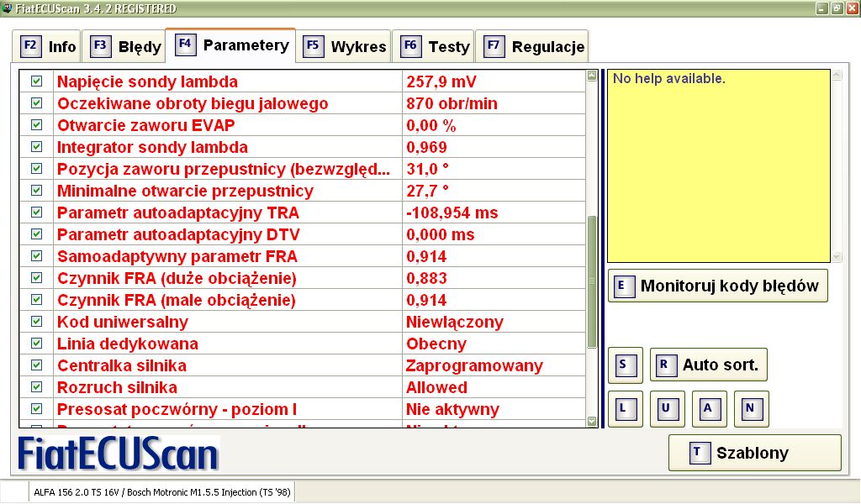The height and width of the screenshot is (504, 861).
Task: Close the FiatECUScan window
Action: pyautogui.click(x=852, y=8)
